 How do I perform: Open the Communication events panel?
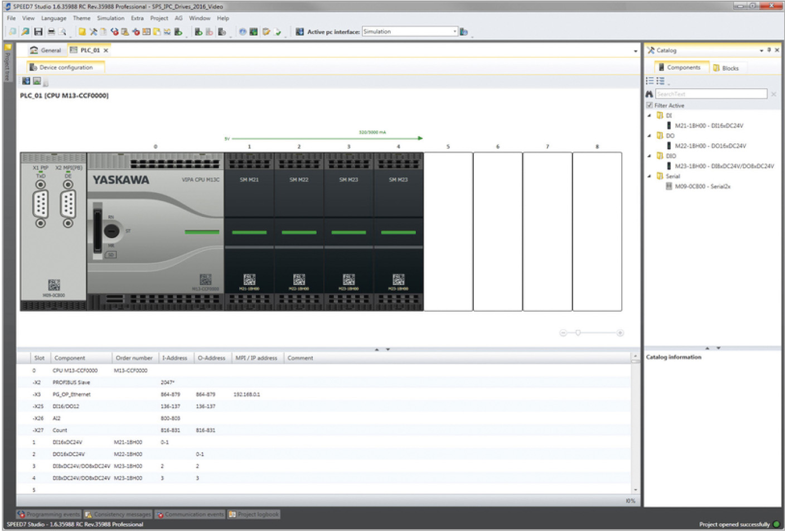pos(190,514)
